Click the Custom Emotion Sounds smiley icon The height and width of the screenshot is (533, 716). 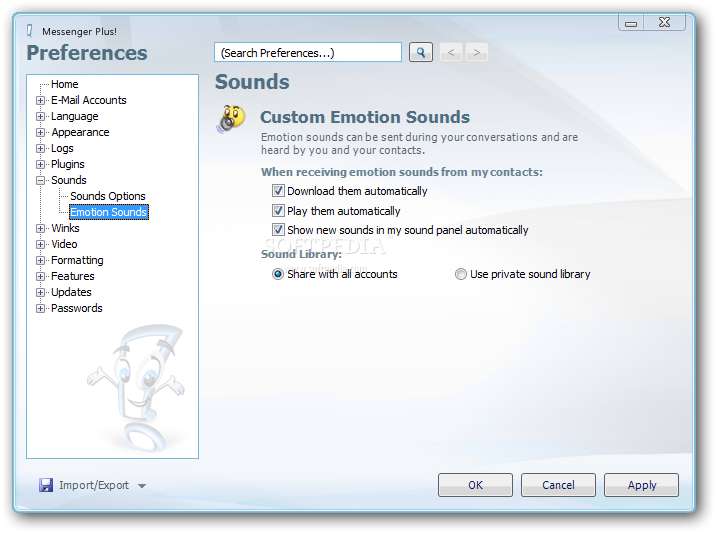coord(232,119)
